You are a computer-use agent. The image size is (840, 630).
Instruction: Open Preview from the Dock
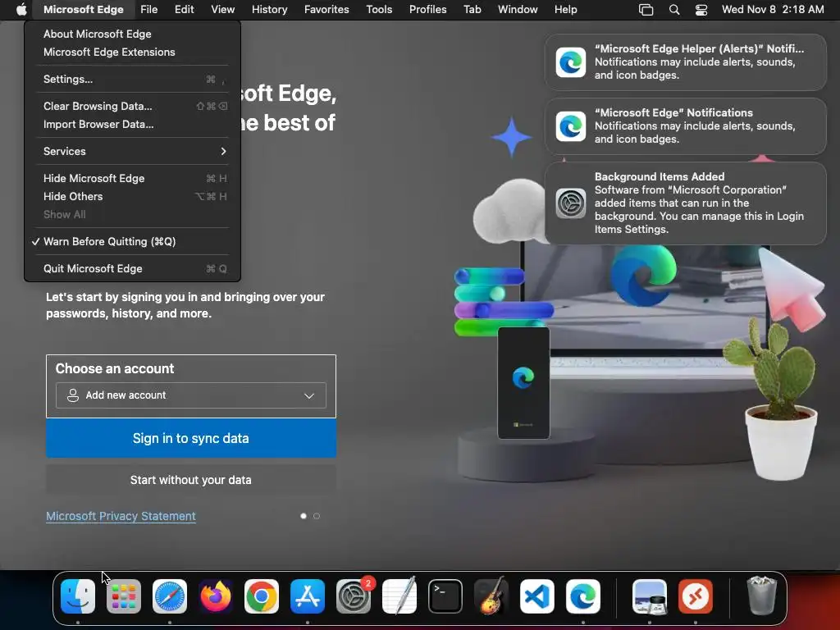point(650,596)
